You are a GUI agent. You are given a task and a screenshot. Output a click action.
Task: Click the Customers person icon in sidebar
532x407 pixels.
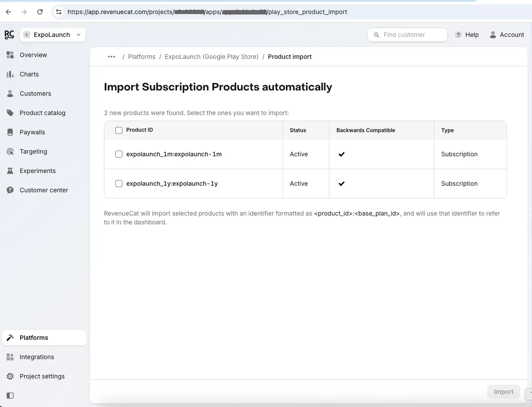[10, 94]
